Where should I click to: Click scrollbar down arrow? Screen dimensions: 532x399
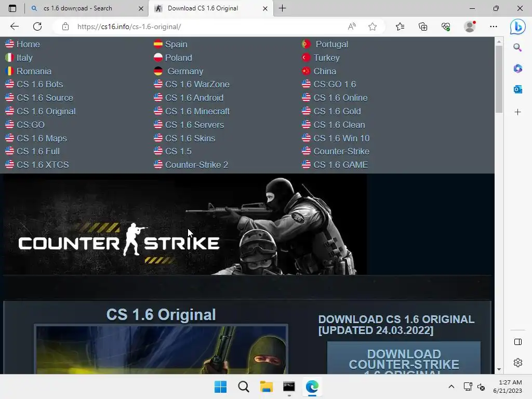coord(499,369)
